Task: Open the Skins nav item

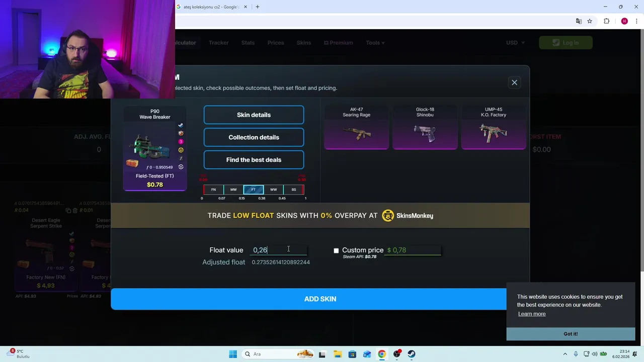Action: click(x=303, y=43)
